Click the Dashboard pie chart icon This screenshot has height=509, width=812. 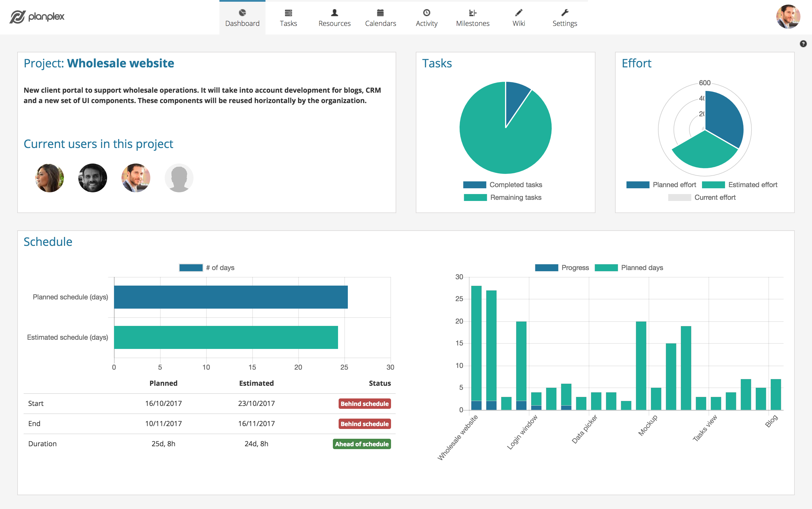242,13
